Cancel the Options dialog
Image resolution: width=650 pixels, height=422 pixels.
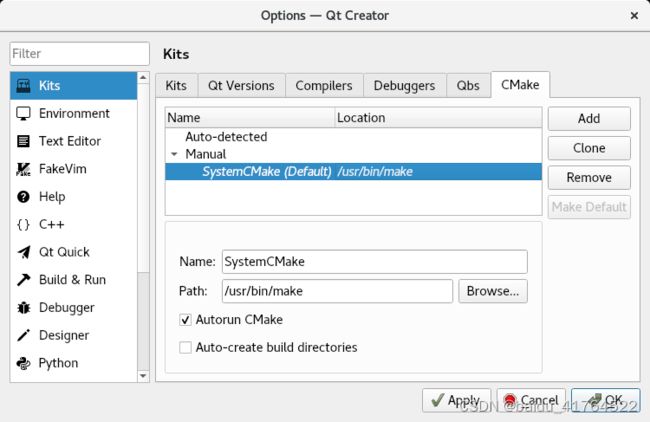pos(531,400)
